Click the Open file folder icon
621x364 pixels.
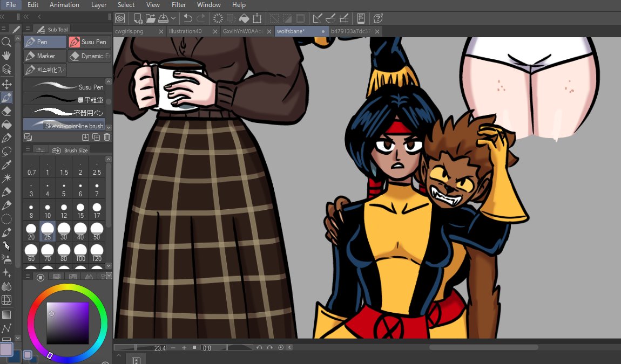[x=151, y=18]
